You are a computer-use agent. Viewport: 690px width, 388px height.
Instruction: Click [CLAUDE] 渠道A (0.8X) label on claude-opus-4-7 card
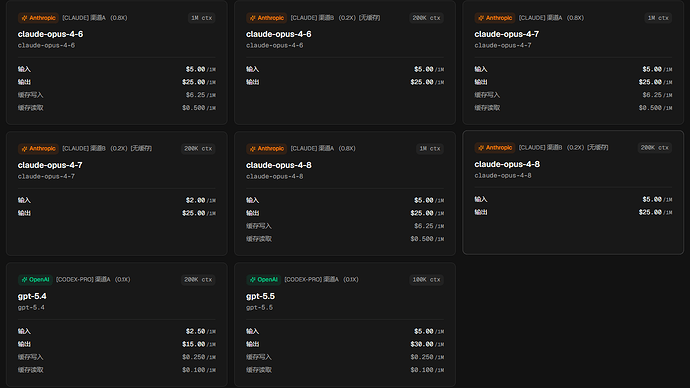point(551,18)
